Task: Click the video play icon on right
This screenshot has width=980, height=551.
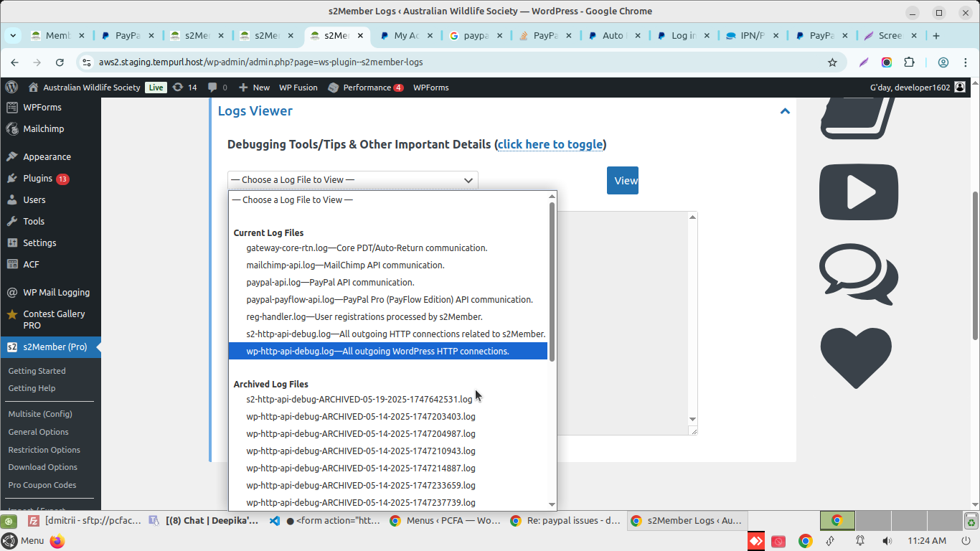Action: (x=859, y=192)
